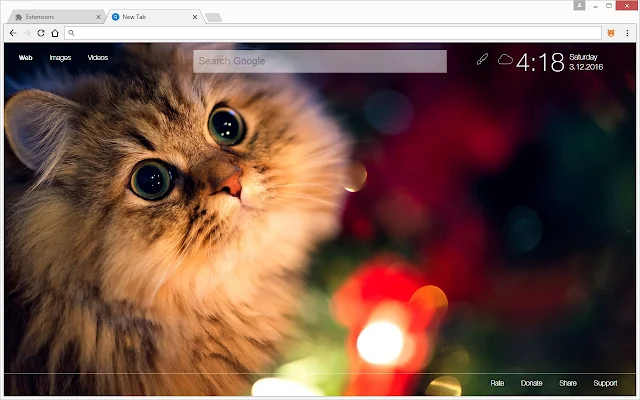Minimize the browser window

pyautogui.click(x=596, y=6)
